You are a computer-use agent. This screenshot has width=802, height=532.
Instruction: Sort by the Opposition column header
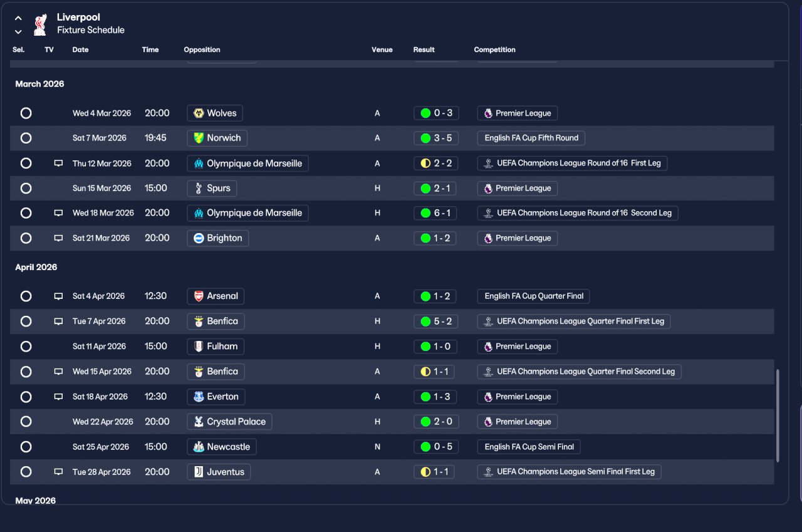coord(202,50)
